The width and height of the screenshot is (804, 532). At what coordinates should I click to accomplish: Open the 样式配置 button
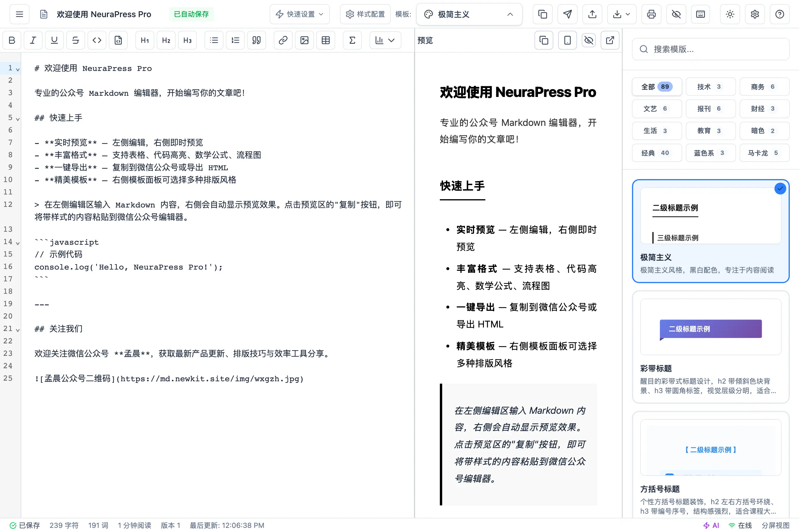366,14
